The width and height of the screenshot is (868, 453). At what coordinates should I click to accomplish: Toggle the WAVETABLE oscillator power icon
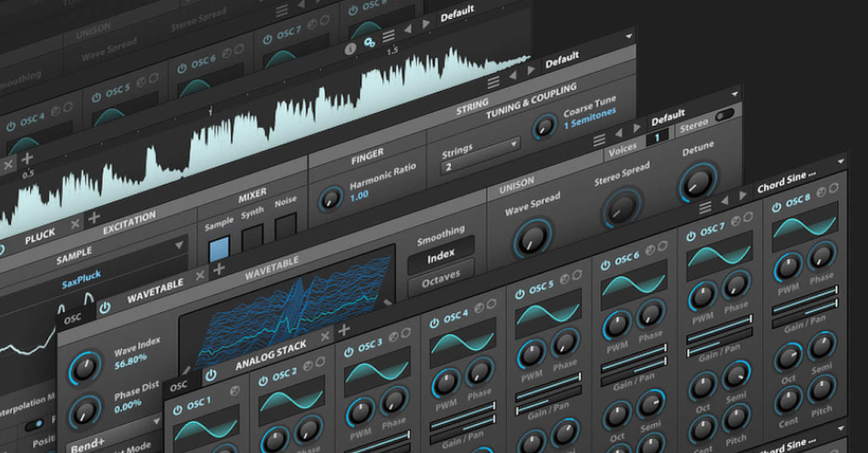pos(105,308)
